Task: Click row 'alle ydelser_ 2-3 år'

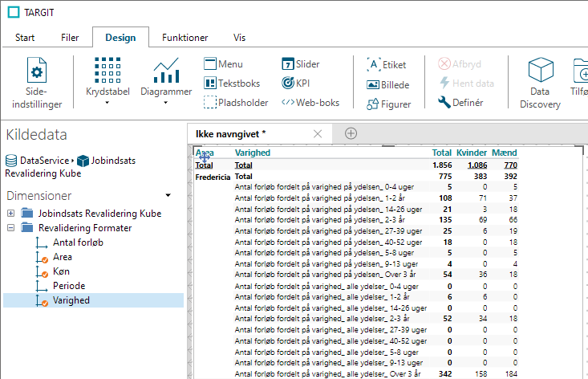Action: pyautogui.click(x=322, y=319)
